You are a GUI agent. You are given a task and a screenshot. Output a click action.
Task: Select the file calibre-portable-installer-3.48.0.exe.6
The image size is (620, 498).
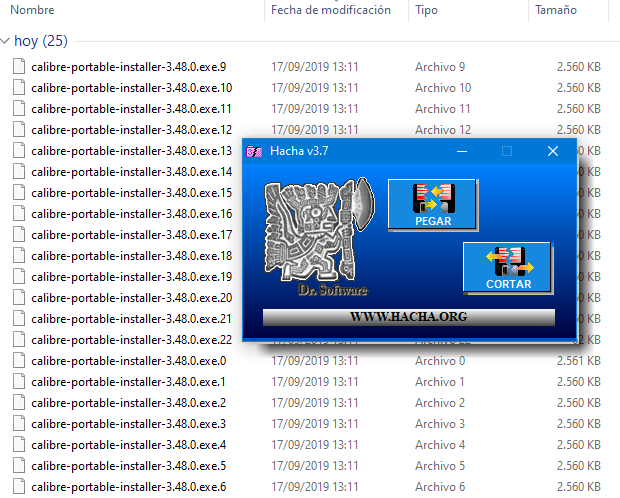(129, 487)
